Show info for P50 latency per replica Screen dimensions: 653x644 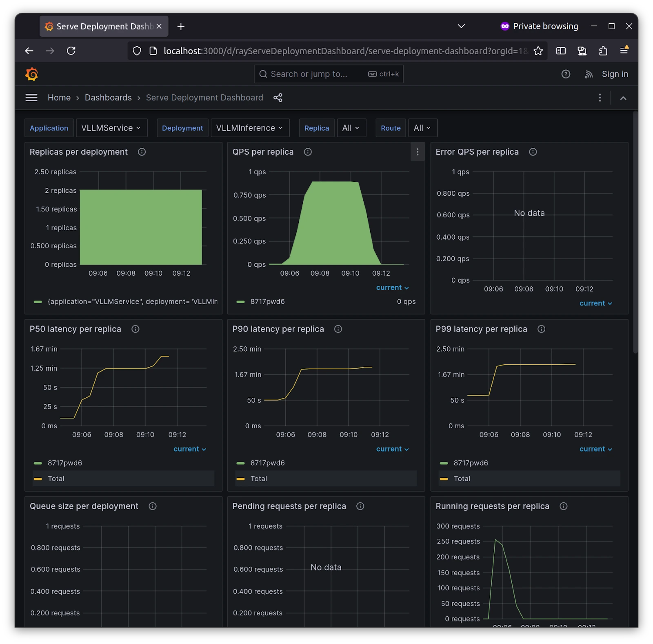135,329
